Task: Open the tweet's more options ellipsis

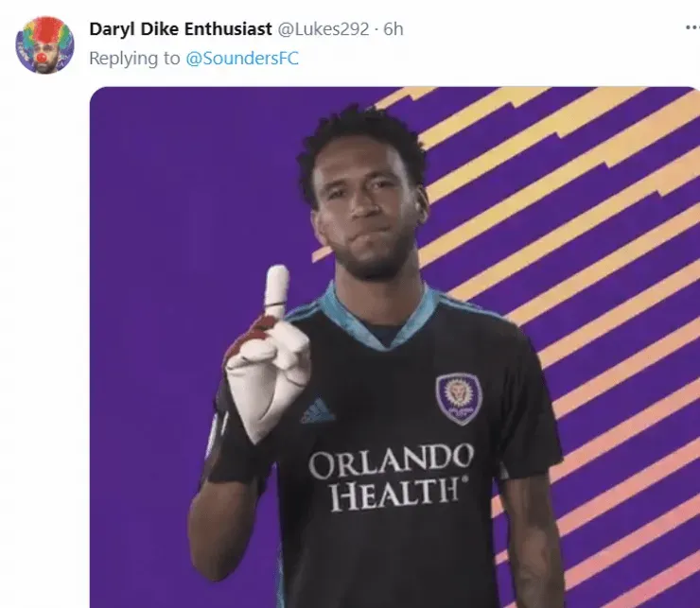Action: [692, 28]
